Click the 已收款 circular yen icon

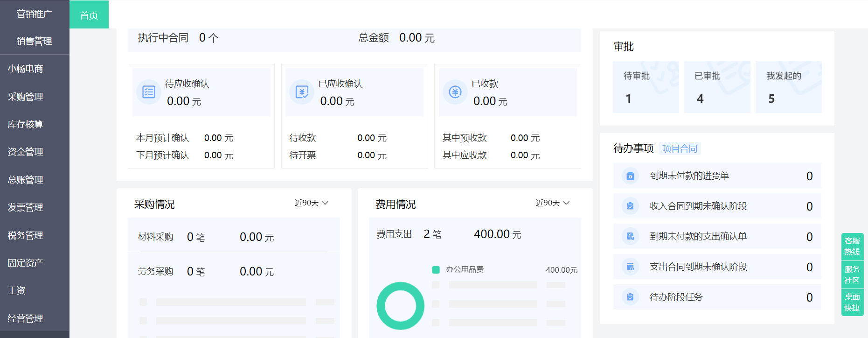[x=455, y=92]
